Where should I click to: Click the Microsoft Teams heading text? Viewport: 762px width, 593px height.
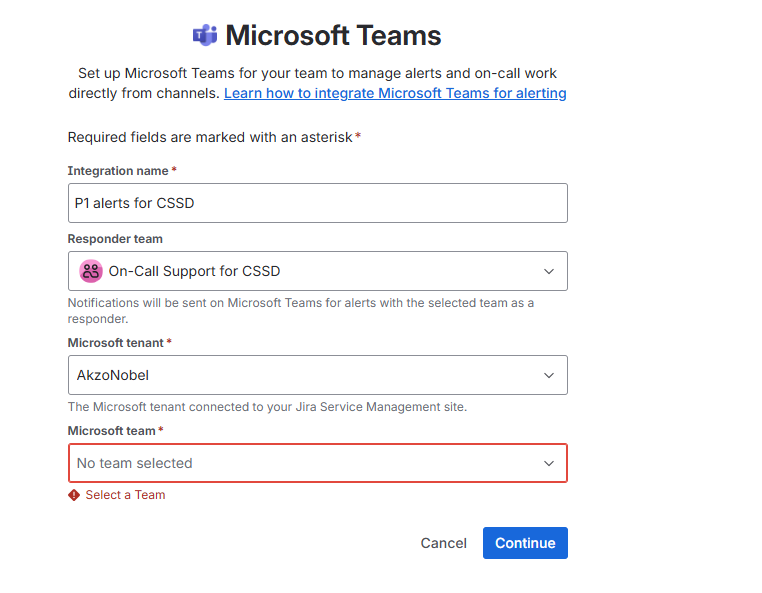(x=333, y=35)
